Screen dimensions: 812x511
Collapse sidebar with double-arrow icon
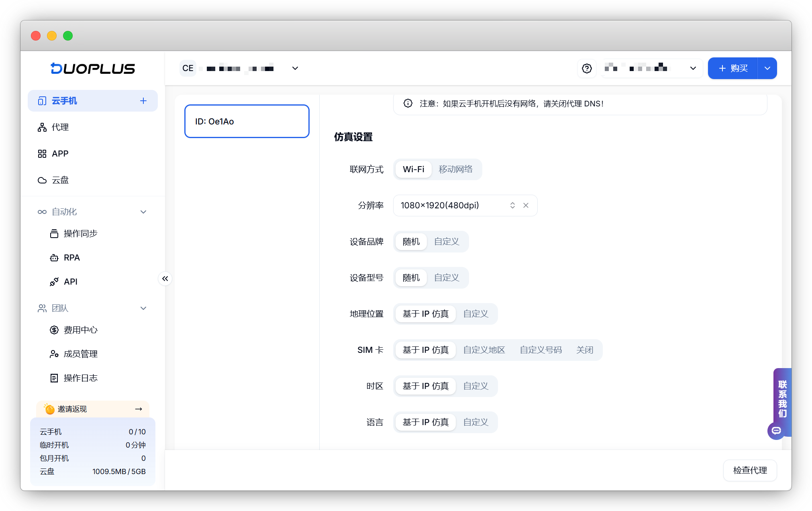[165, 279]
